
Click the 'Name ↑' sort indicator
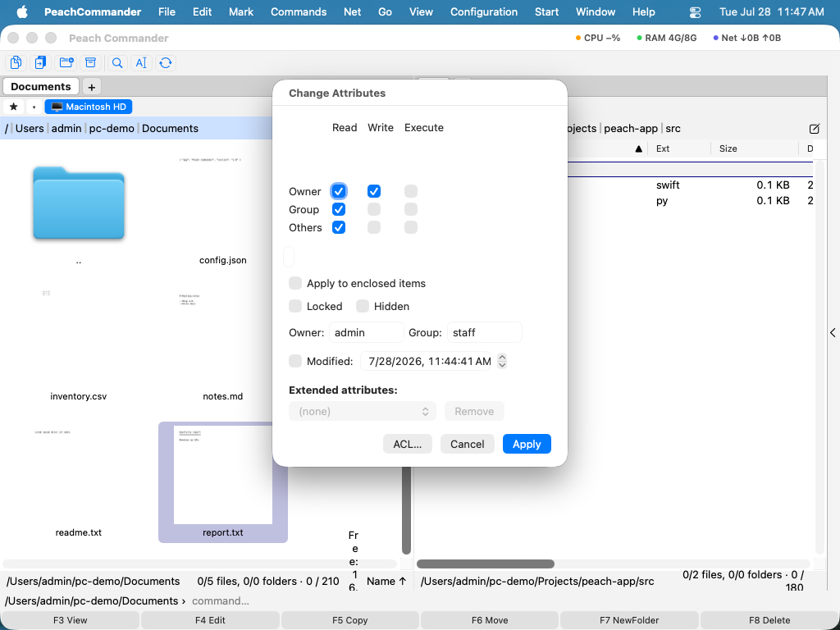386,582
